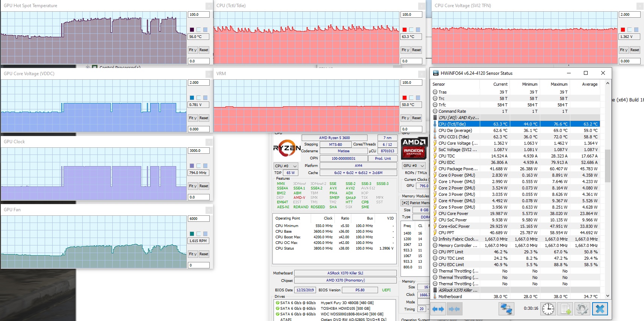This screenshot has width=644, height=321.
Task: Open sensor settings gear icon
Action: 582,309
